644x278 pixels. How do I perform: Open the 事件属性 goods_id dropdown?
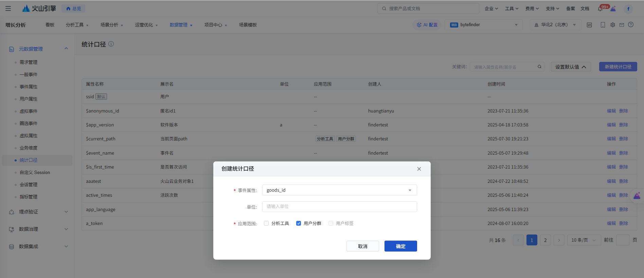tap(339, 190)
